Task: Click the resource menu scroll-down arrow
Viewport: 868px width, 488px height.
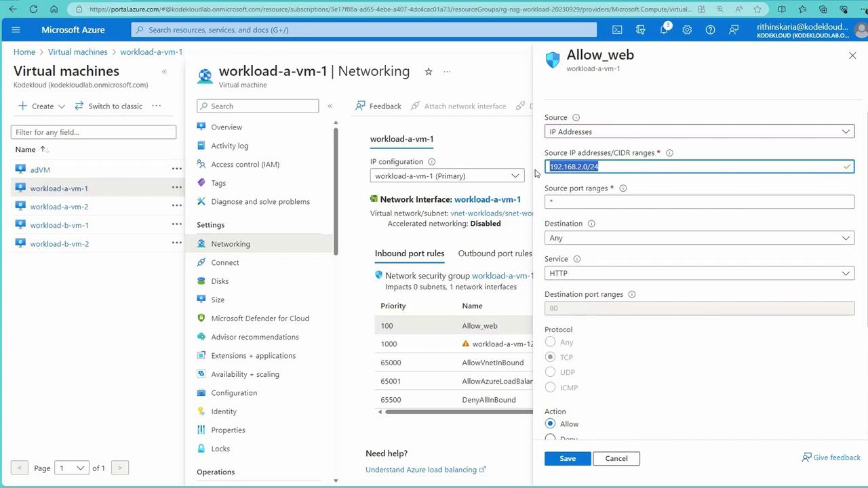Action: point(336,481)
